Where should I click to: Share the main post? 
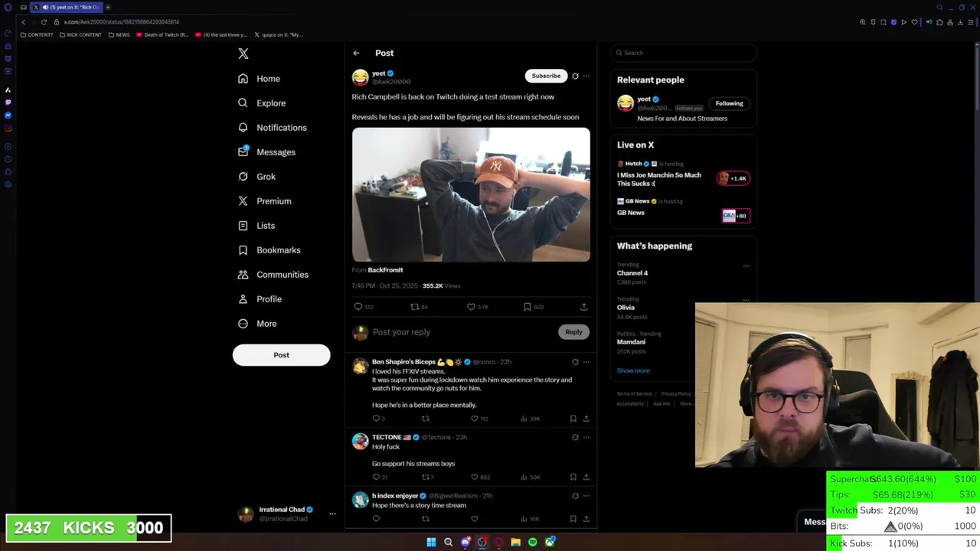(583, 307)
